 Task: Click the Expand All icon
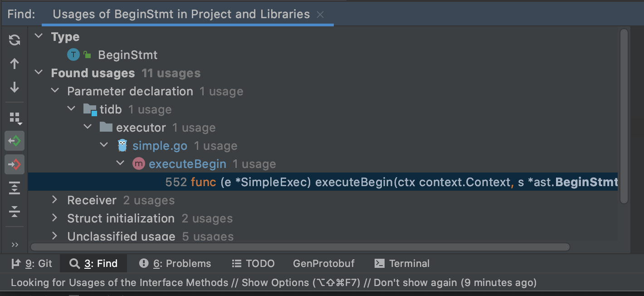click(x=15, y=188)
